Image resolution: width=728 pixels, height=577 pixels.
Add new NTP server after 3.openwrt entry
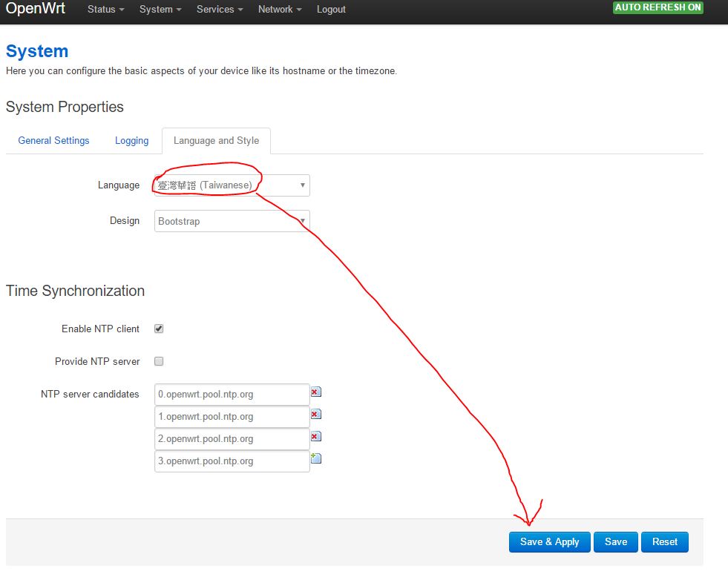point(315,458)
